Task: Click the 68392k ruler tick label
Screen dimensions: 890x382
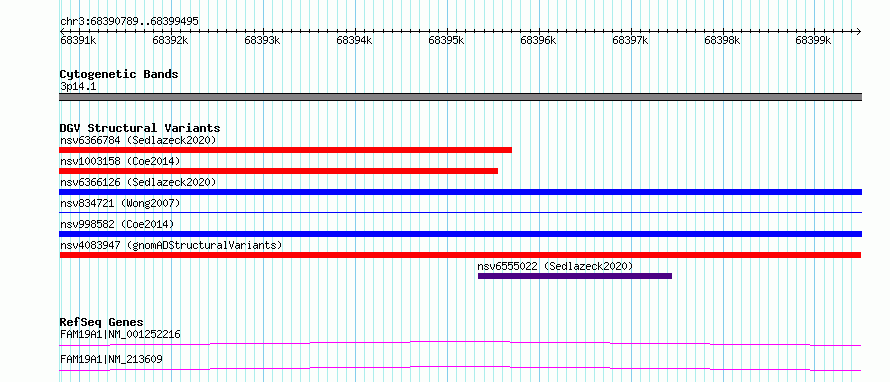Action: 170,41
